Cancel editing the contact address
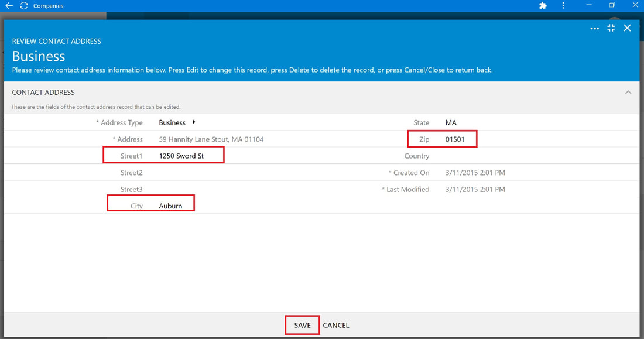This screenshot has width=644, height=339. [x=336, y=325]
